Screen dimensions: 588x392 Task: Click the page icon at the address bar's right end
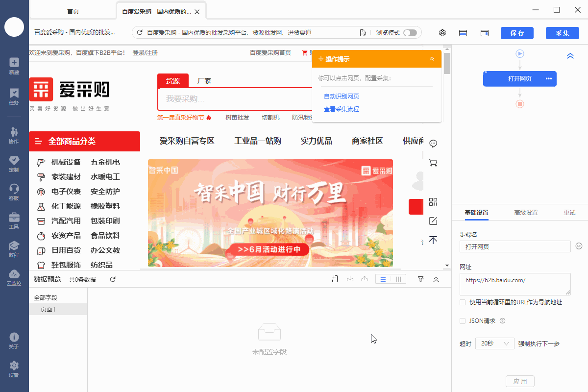pyautogui.click(x=363, y=33)
